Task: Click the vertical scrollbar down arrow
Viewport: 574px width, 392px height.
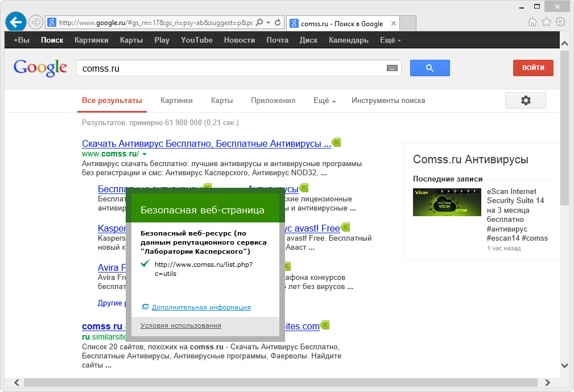Action: click(564, 365)
